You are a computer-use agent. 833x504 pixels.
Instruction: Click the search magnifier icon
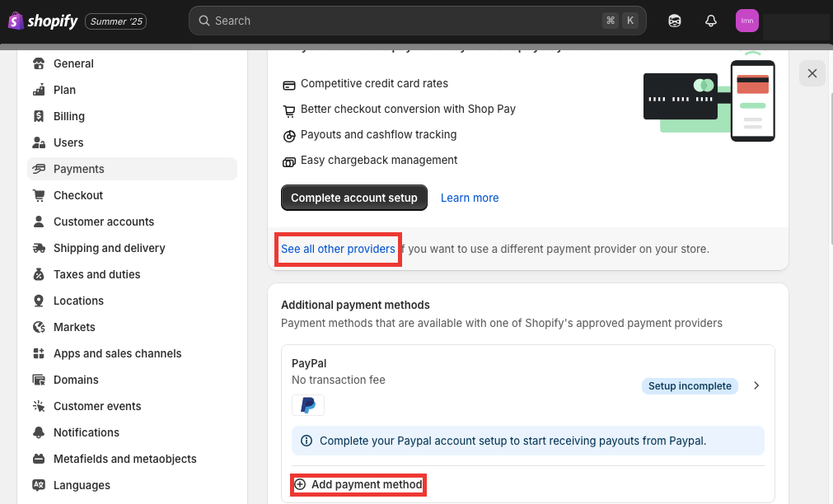pos(204,21)
